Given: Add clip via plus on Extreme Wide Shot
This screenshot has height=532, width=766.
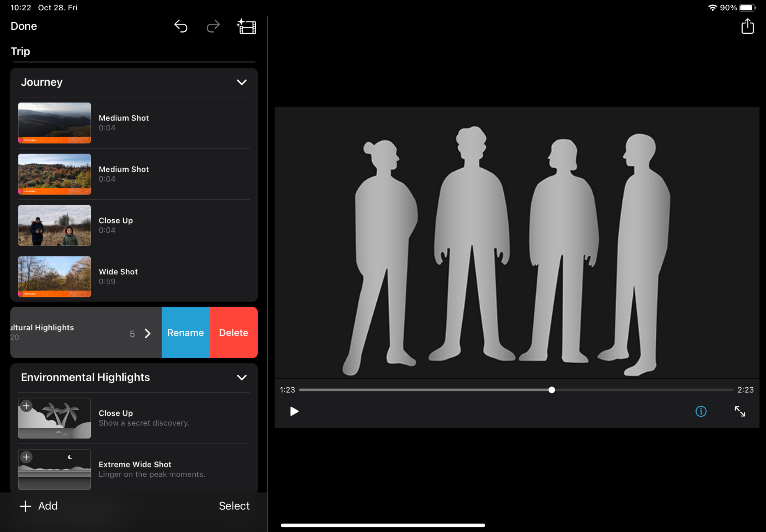Looking at the screenshot, I should point(26,457).
